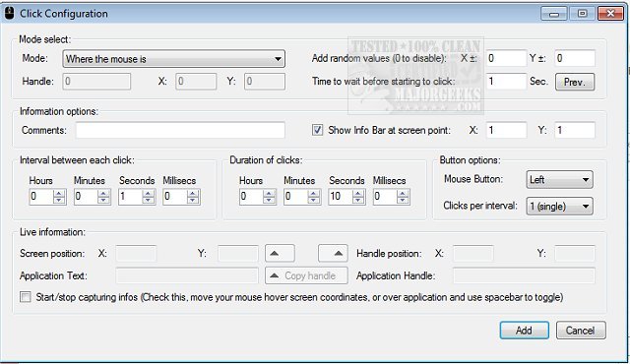Click the up-arrow button left of Handle position
This screenshot has height=364, width=630.
tap(333, 253)
